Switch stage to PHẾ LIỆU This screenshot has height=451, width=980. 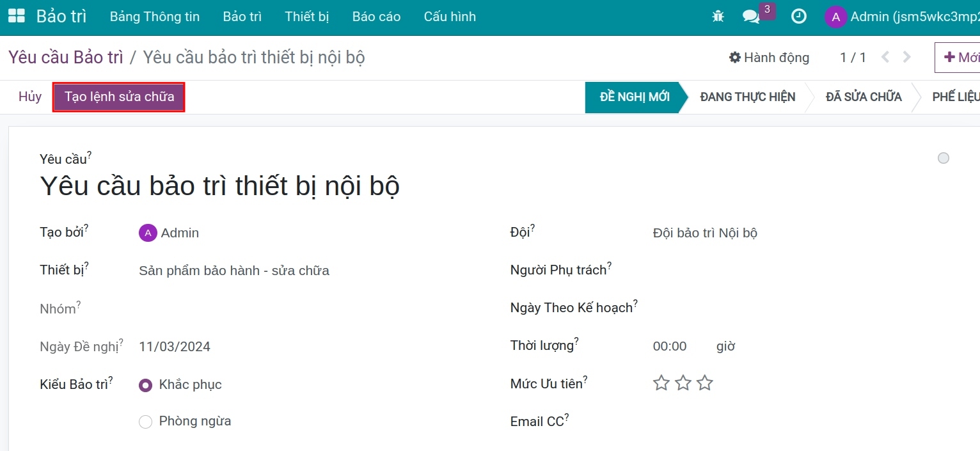pyautogui.click(x=955, y=97)
